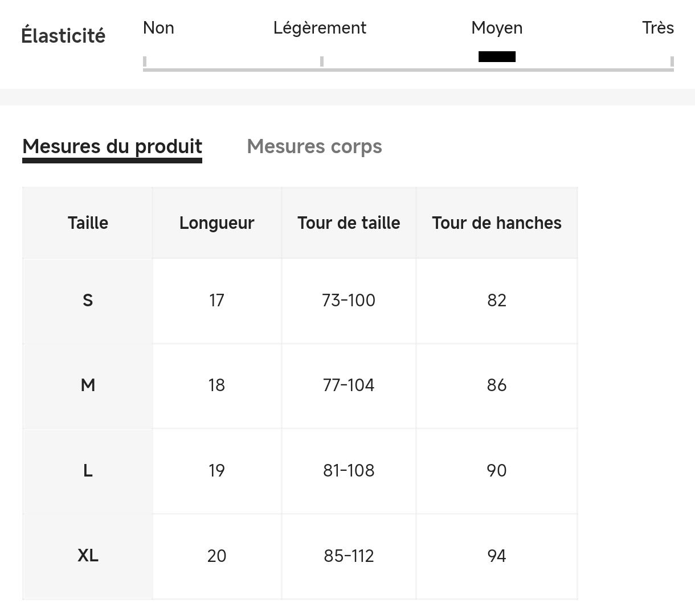Click the L size row label
Screen dimensions: 695x616
88,471
